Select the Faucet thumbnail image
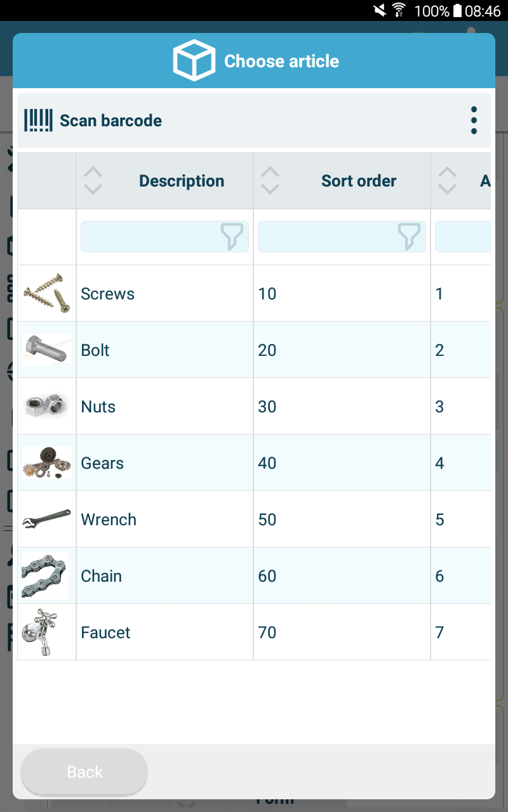 (39, 632)
